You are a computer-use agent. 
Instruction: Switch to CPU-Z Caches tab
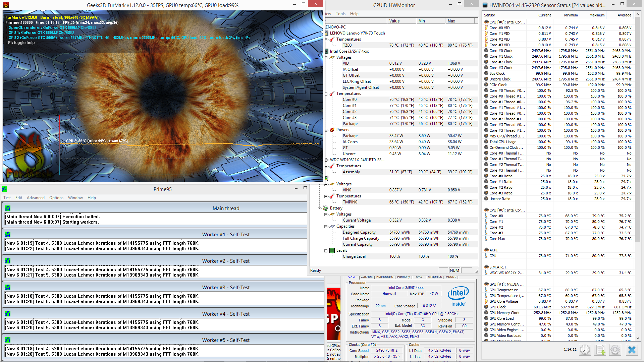366,277
